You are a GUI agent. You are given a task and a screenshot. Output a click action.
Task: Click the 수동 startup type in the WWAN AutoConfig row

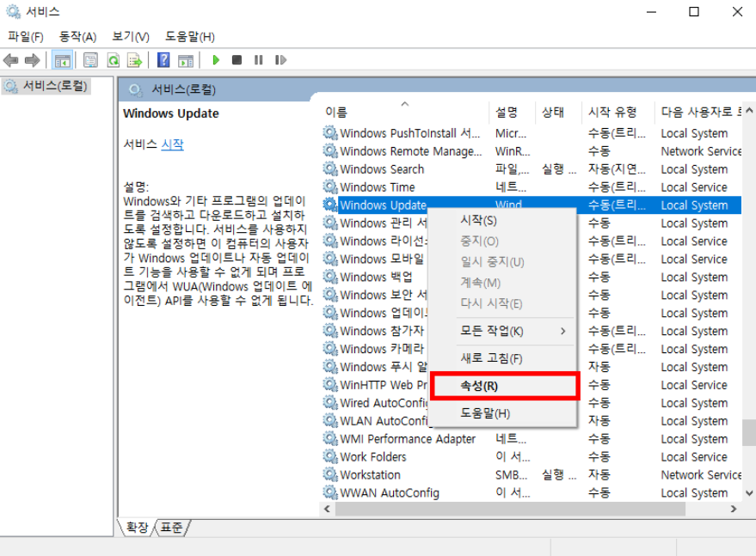tap(599, 492)
